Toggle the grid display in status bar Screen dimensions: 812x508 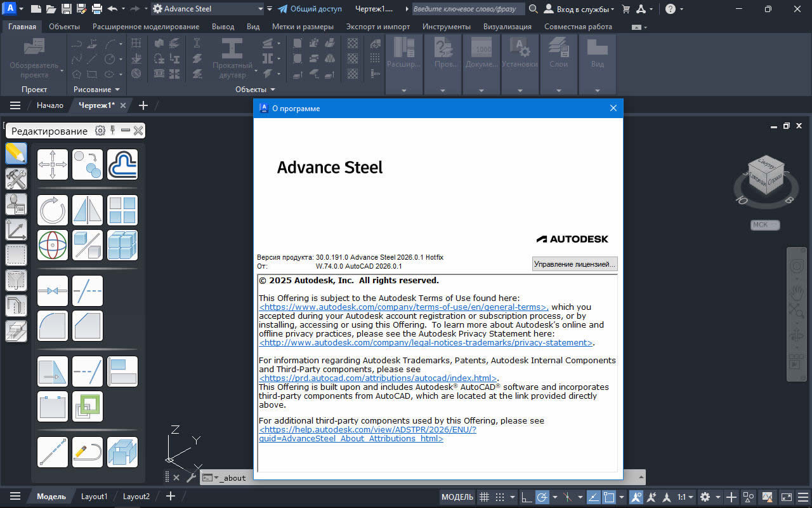point(484,497)
